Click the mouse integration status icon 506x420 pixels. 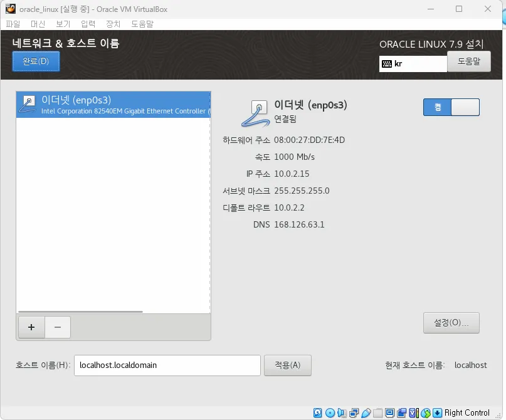tap(426, 412)
